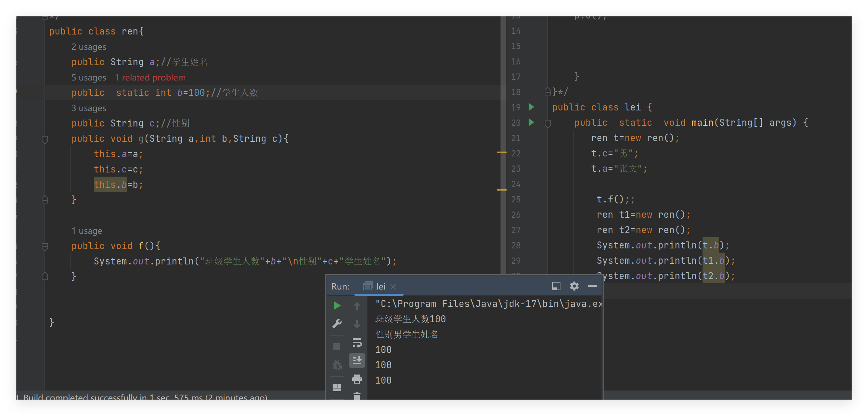The height and width of the screenshot is (416, 868).
Task: Open Run panel settings gear
Action: pyautogui.click(x=574, y=286)
